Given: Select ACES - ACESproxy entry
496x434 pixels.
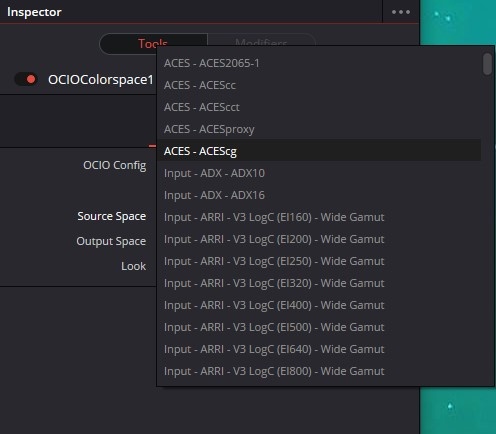Looking at the screenshot, I should (319, 129).
